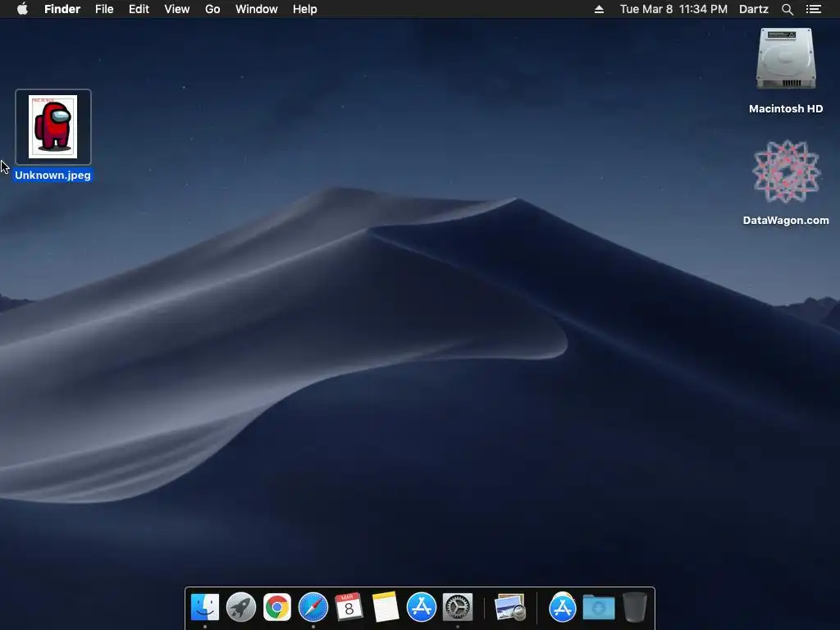
Task: Open the Apple menu
Action: [x=22, y=9]
